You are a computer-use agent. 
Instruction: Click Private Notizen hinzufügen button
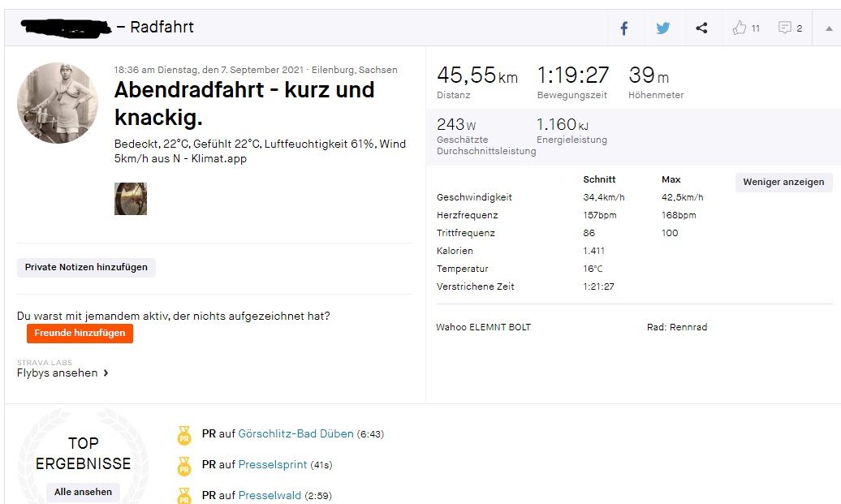86,267
